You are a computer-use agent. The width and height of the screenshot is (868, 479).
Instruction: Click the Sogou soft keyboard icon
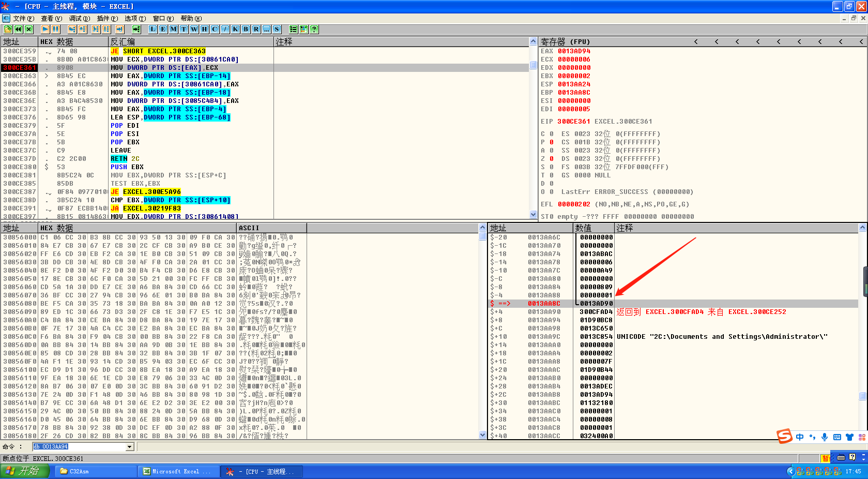(837, 437)
